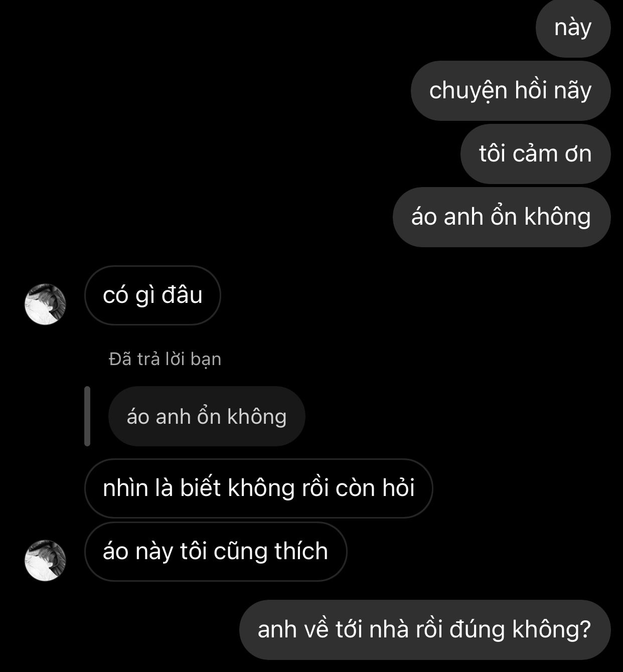The width and height of the screenshot is (623, 672).
Task: Tap the sender avatar beside "có gì đâu"
Action: [x=45, y=304]
